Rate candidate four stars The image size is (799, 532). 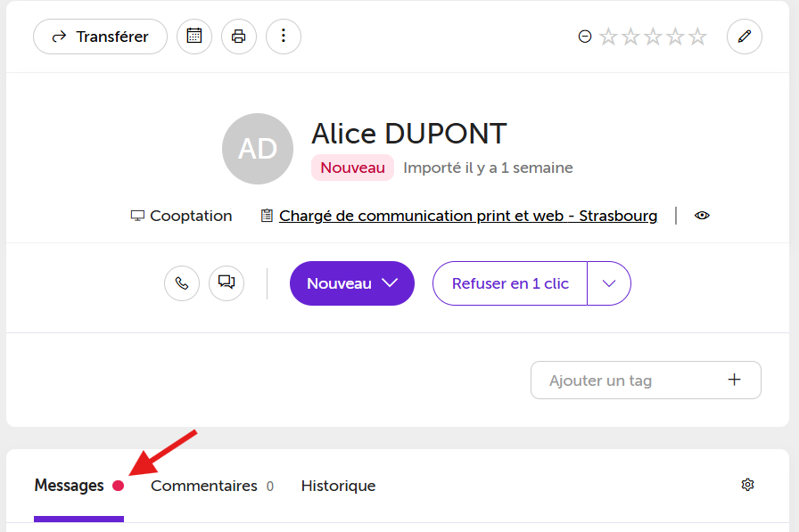pyautogui.click(x=676, y=37)
